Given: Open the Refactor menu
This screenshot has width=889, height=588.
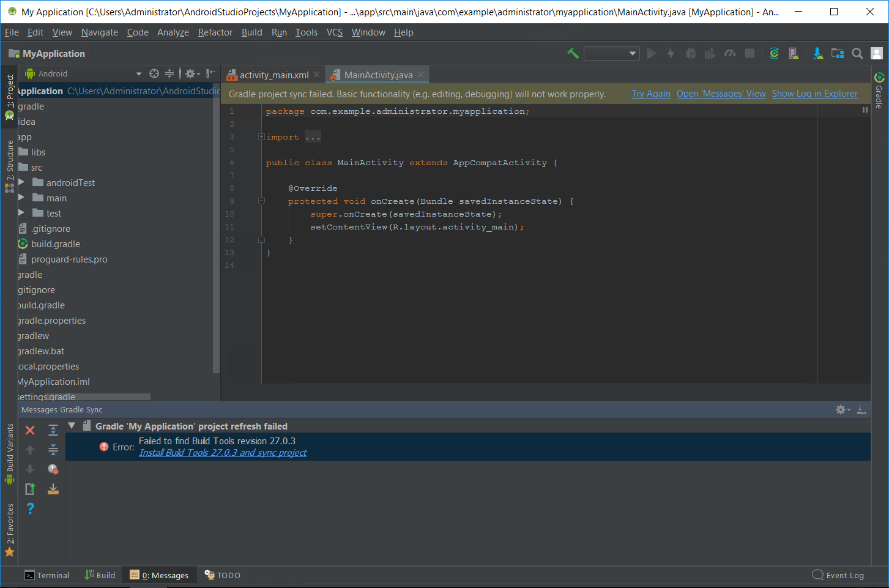Looking at the screenshot, I should pos(215,32).
